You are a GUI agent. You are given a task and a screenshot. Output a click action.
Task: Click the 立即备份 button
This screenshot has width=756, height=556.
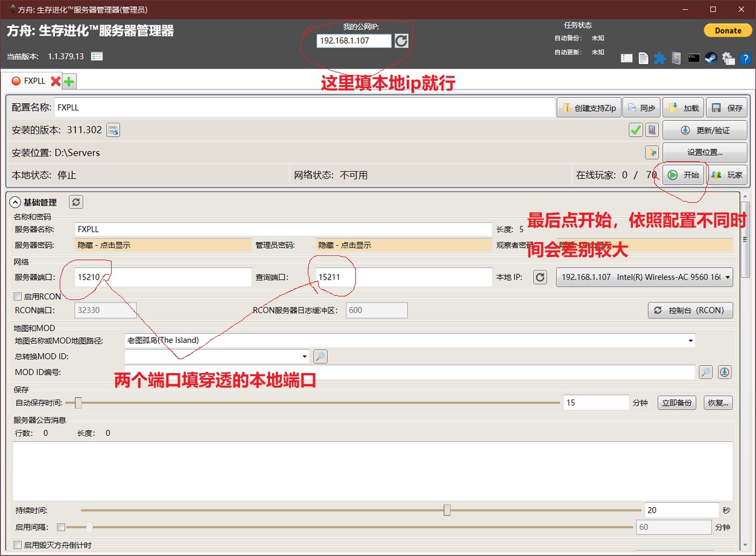(x=678, y=403)
